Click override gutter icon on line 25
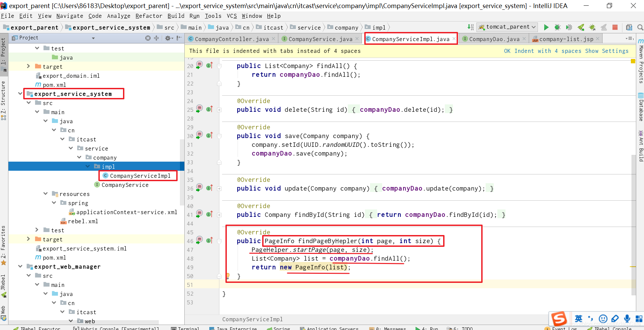The height and width of the screenshot is (330, 644). pos(210,109)
